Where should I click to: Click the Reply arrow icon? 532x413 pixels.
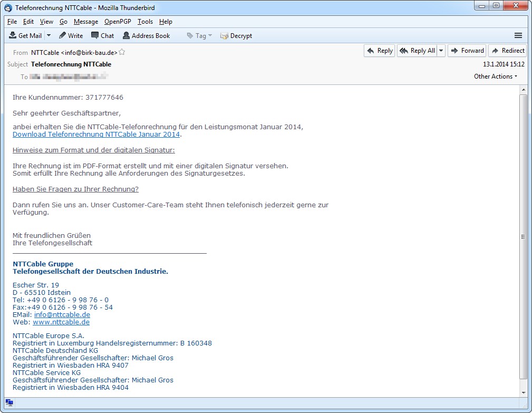click(x=371, y=51)
